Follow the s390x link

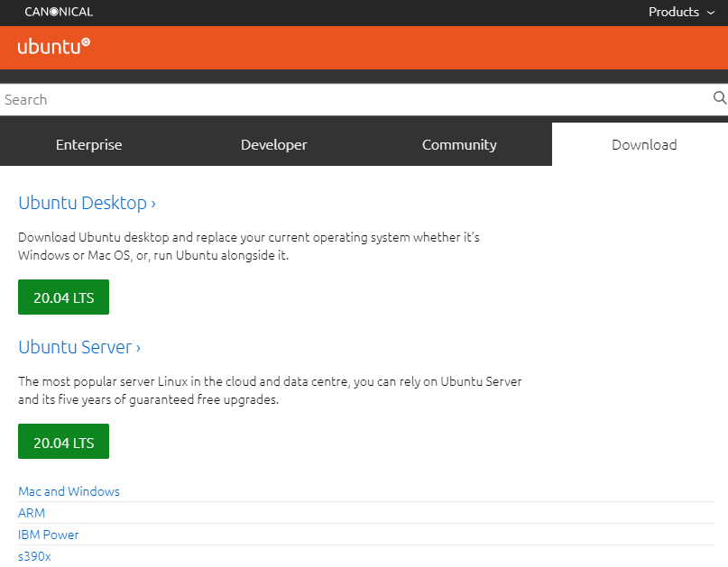(34, 556)
